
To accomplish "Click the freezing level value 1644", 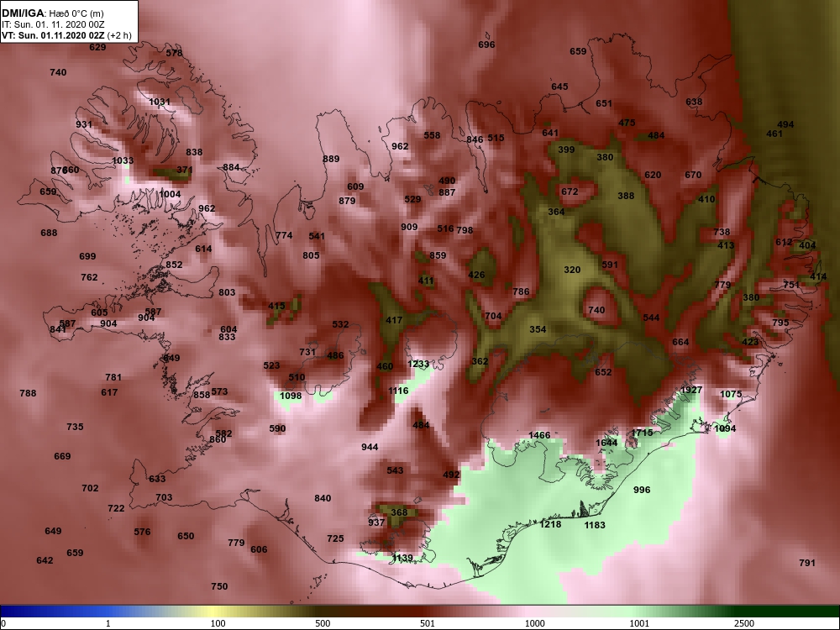I will coord(606,443).
